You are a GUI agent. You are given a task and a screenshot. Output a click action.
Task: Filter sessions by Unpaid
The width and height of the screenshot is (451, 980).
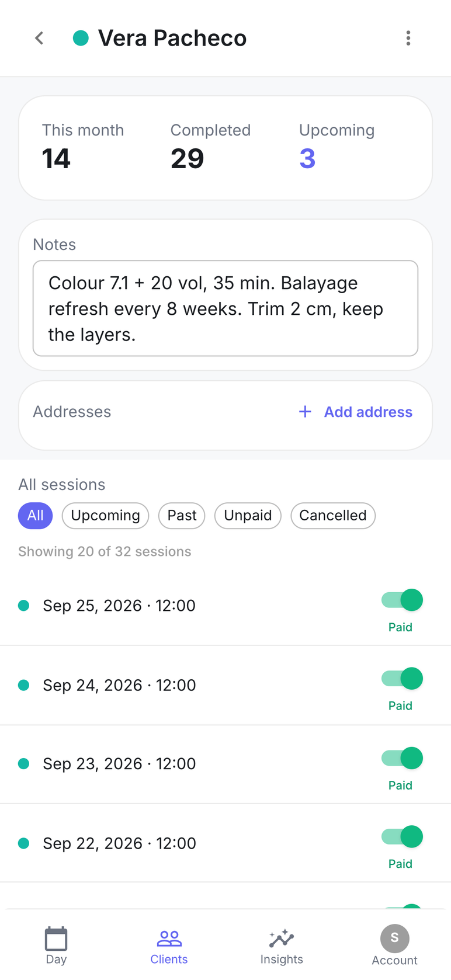(248, 516)
